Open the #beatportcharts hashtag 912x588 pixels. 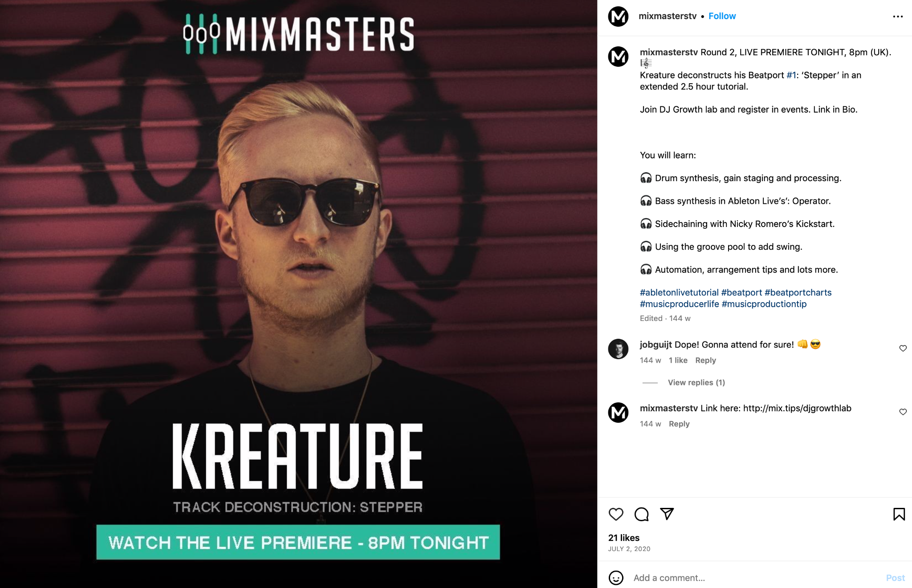798,292
